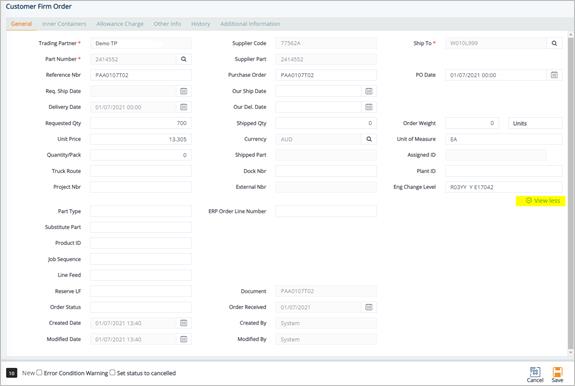Click the Trading Partner field Demo TP
Image resolution: width=575 pixels, height=386 pixels.
[141, 43]
